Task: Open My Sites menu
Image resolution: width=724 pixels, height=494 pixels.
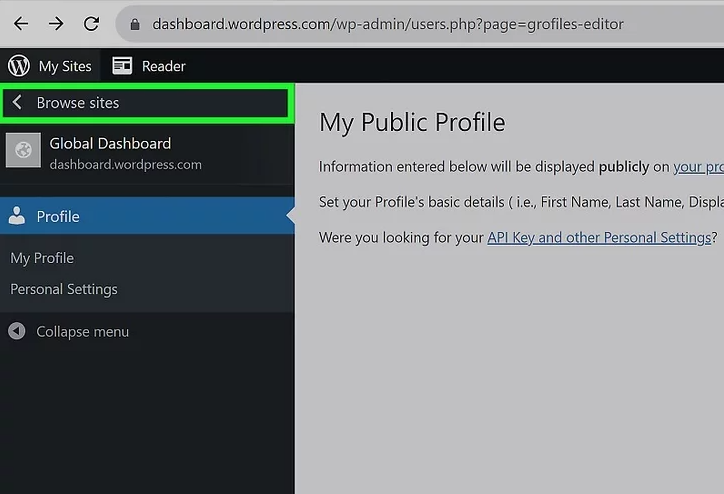Action: pyautogui.click(x=50, y=66)
